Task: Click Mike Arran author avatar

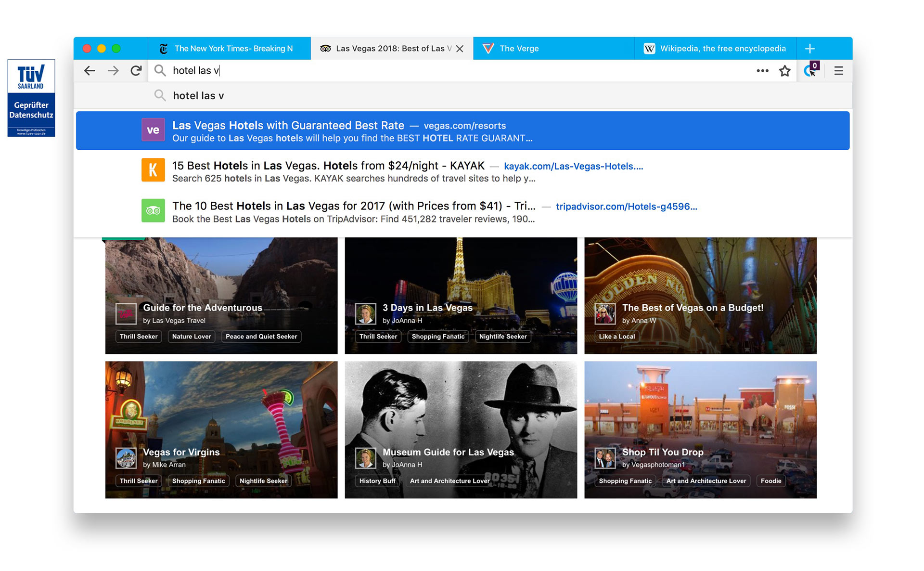Action: pos(126,458)
